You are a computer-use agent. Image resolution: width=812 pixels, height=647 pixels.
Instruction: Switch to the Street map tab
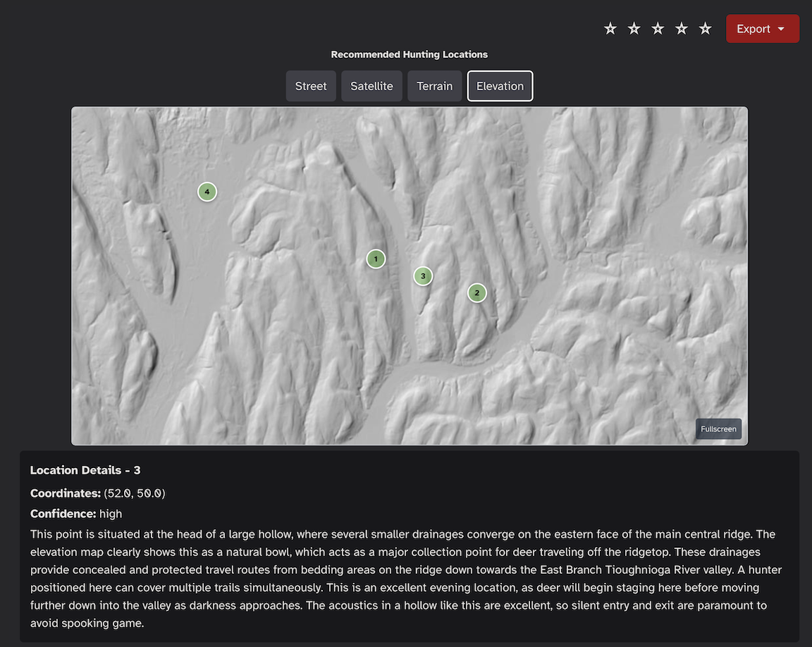[311, 85]
